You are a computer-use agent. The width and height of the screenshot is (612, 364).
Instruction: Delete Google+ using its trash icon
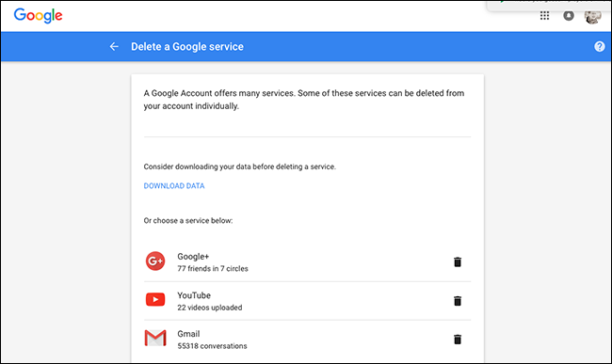458,261
